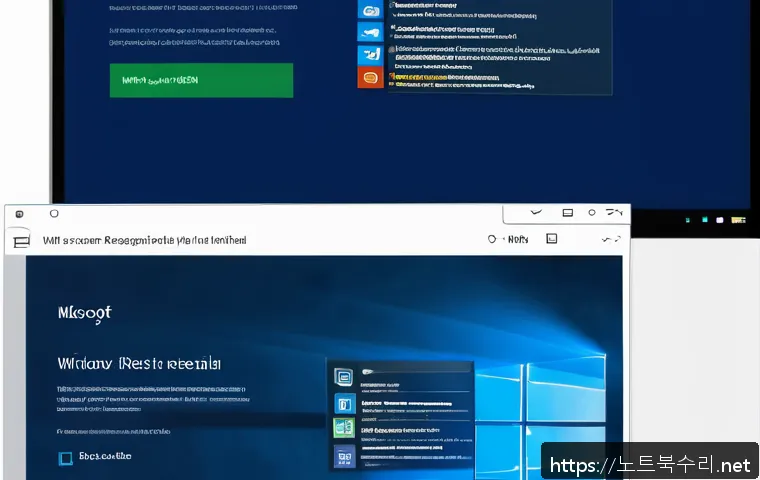Click the yellow tray icon on the back window taskbar
The height and width of the screenshot is (480, 760).
coord(738,220)
